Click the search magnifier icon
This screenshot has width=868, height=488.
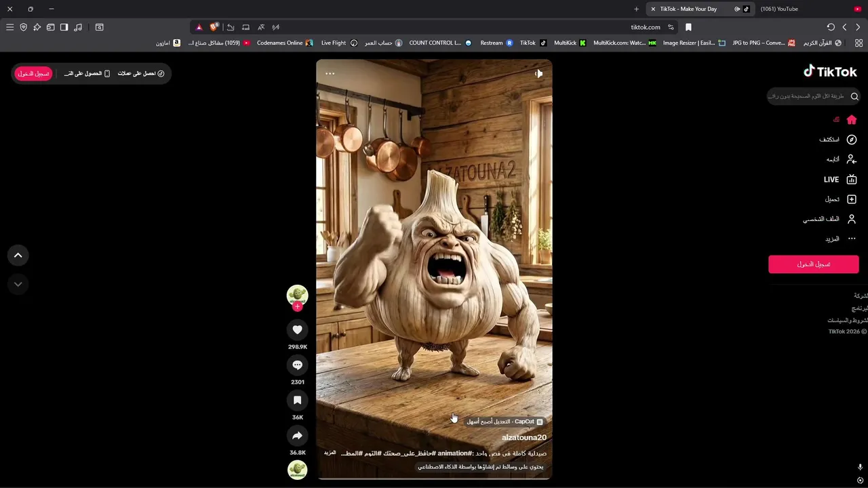click(854, 96)
